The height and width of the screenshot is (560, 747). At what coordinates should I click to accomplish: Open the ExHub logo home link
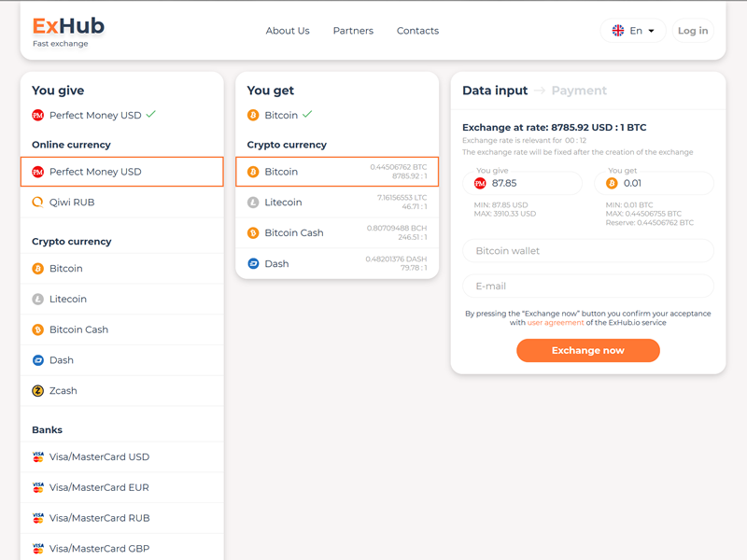[68, 32]
